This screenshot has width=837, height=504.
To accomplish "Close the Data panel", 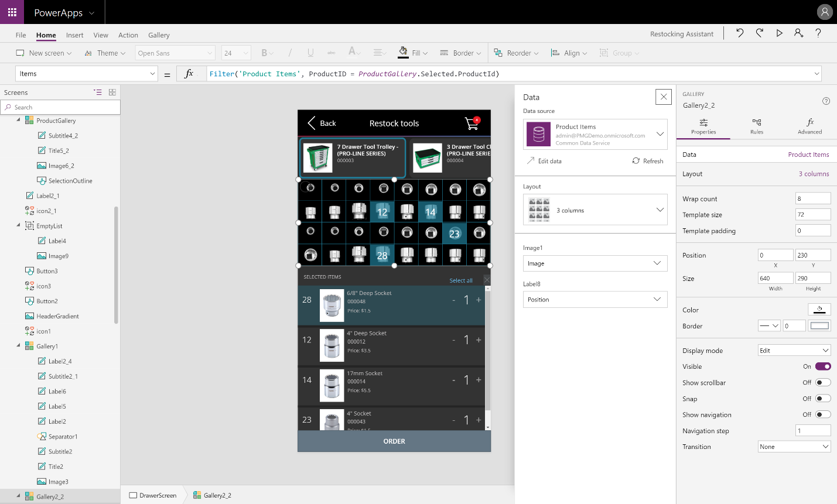I will point(663,97).
